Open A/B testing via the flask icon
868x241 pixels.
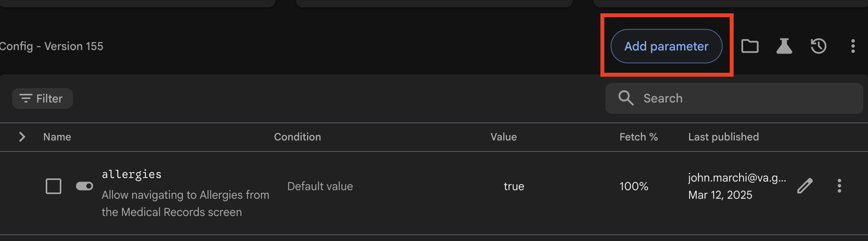pyautogui.click(x=784, y=46)
